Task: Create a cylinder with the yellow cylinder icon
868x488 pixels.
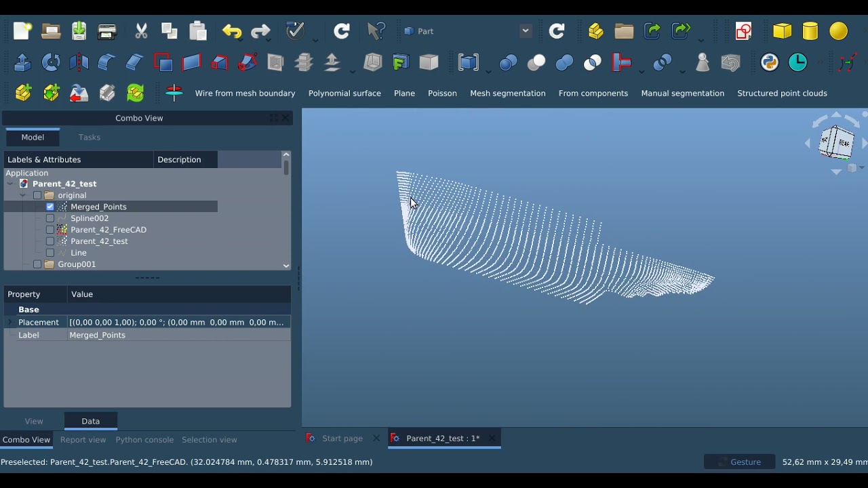Action: [x=810, y=31]
